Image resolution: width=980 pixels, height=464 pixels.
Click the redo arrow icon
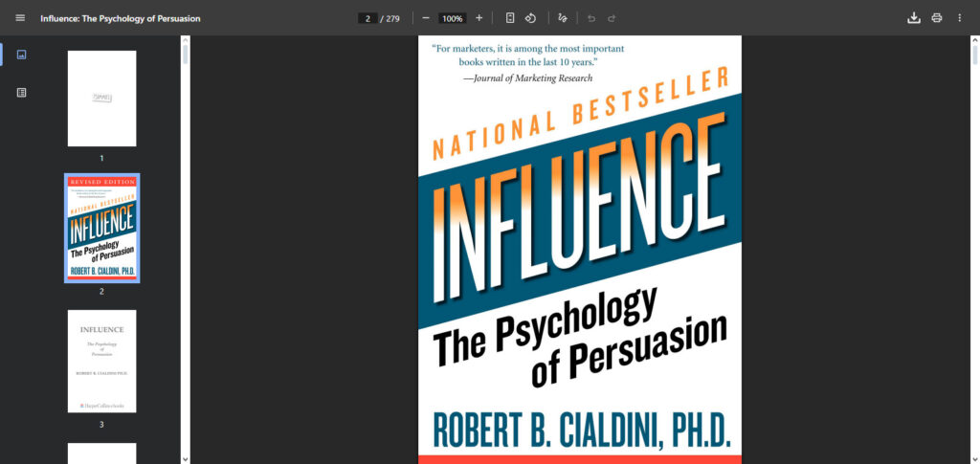click(612, 18)
